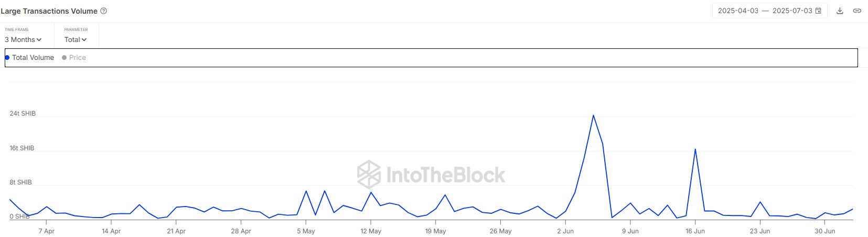Select the 7 Apr axis marker

coord(46,231)
